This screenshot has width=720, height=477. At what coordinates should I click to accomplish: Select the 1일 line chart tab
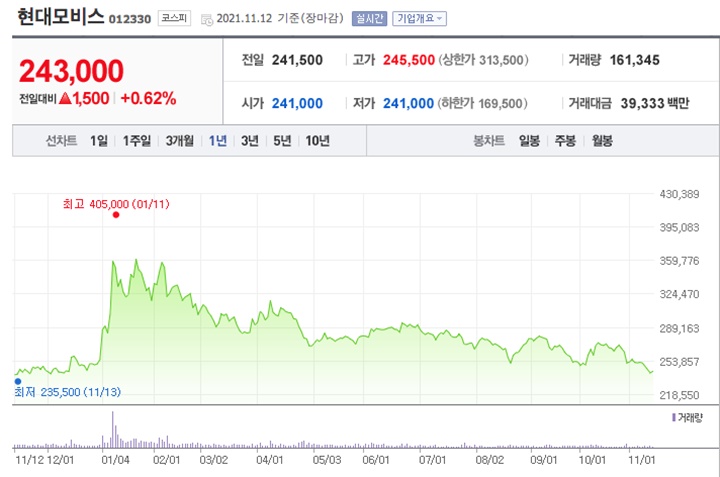99,141
